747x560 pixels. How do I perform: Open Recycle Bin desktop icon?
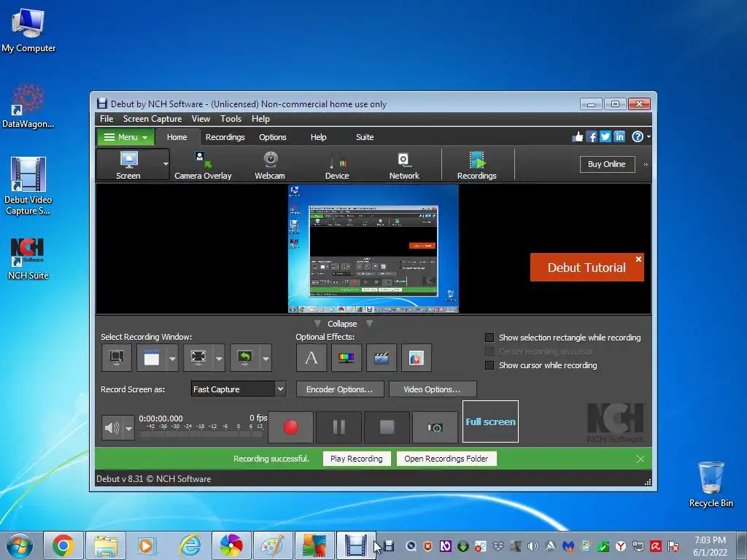[x=711, y=484]
